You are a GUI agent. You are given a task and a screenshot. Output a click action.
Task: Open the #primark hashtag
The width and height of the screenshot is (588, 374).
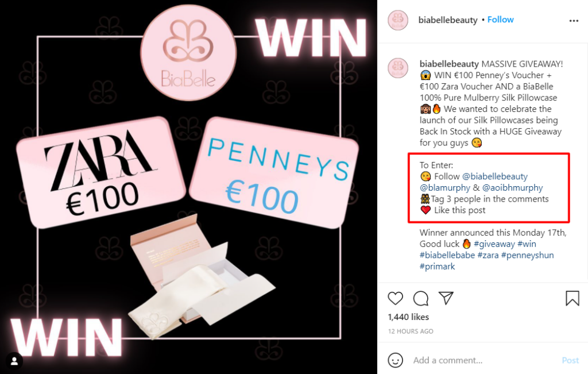[437, 267]
